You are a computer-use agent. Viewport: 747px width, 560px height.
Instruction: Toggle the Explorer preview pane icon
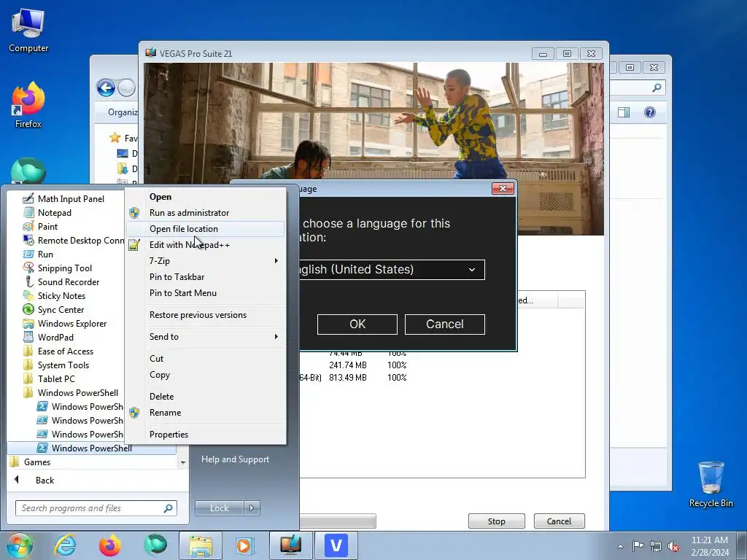point(624,112)
